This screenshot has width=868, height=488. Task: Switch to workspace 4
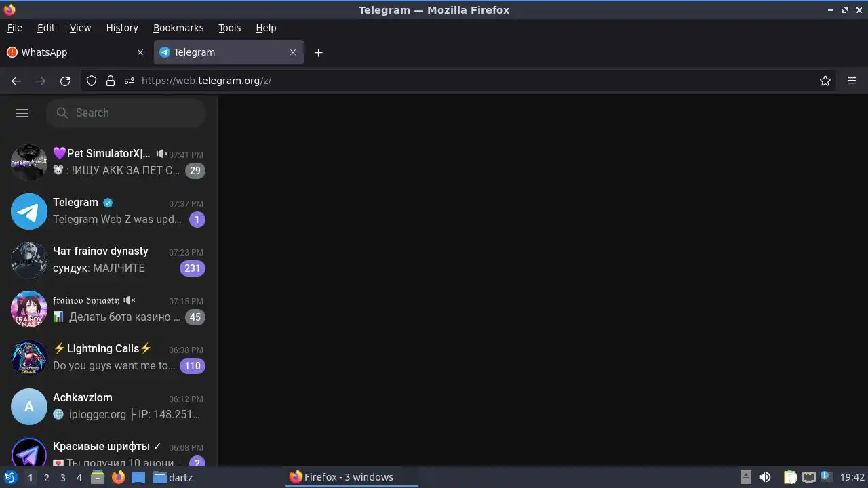point(79,478)
